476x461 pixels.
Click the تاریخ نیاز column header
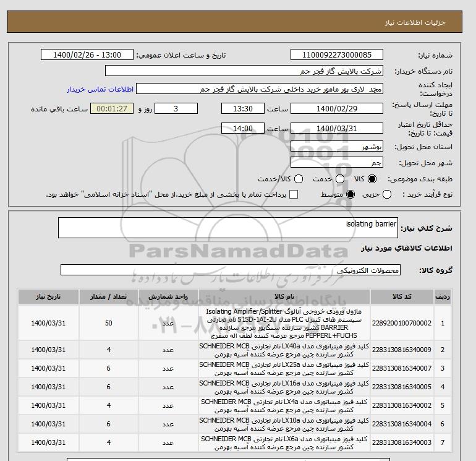(48, 296)
